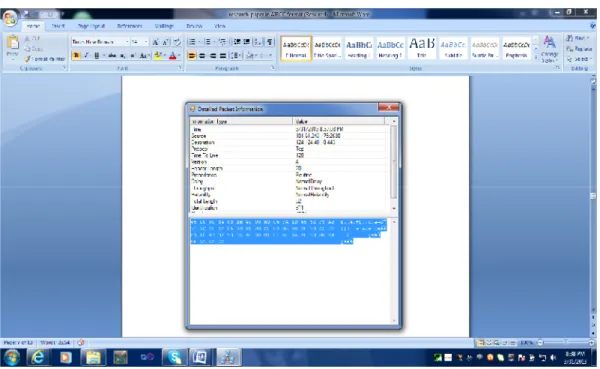Click the Change Styles button
The height and width of the screenshot is (369, 600).
pos(549,49)
